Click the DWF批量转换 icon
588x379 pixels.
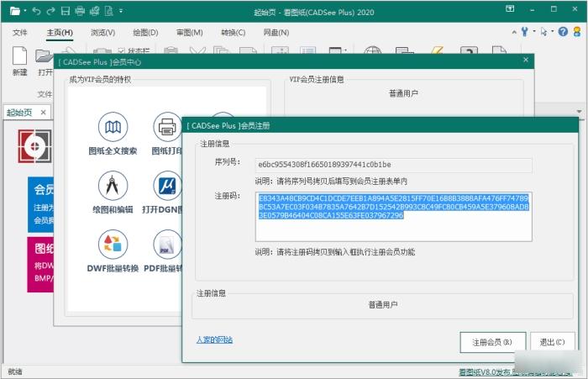click(x=113, y=245)
